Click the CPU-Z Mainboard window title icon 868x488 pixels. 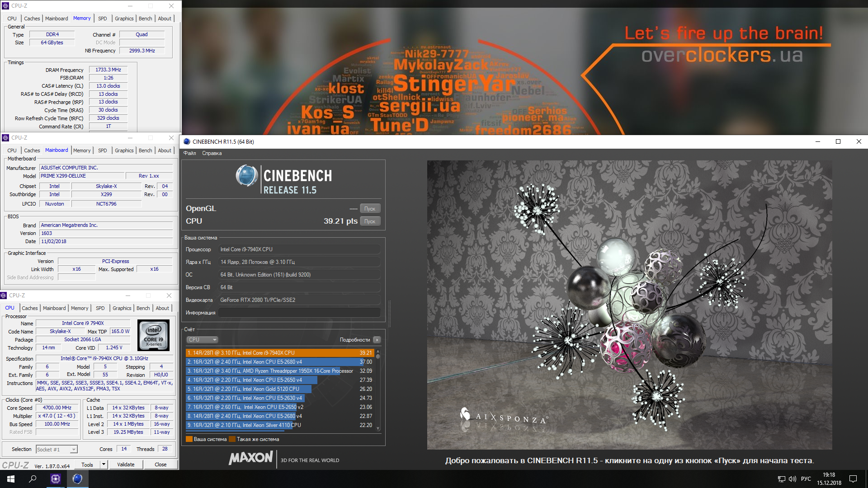(5, 138)
